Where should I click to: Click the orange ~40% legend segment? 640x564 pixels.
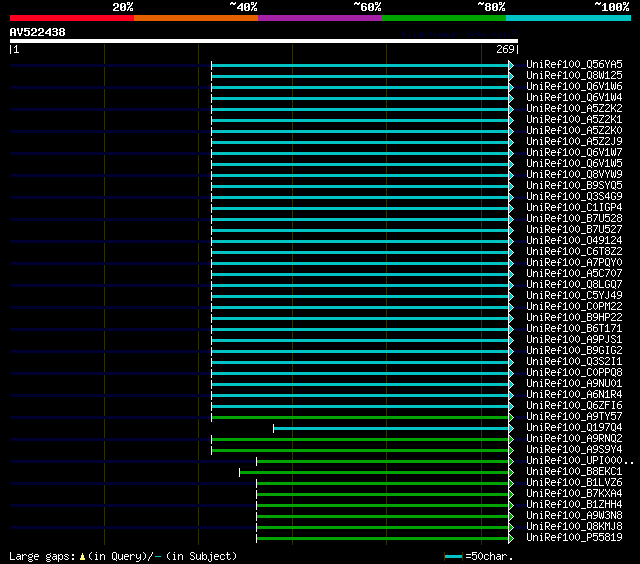tap(196, 18)
